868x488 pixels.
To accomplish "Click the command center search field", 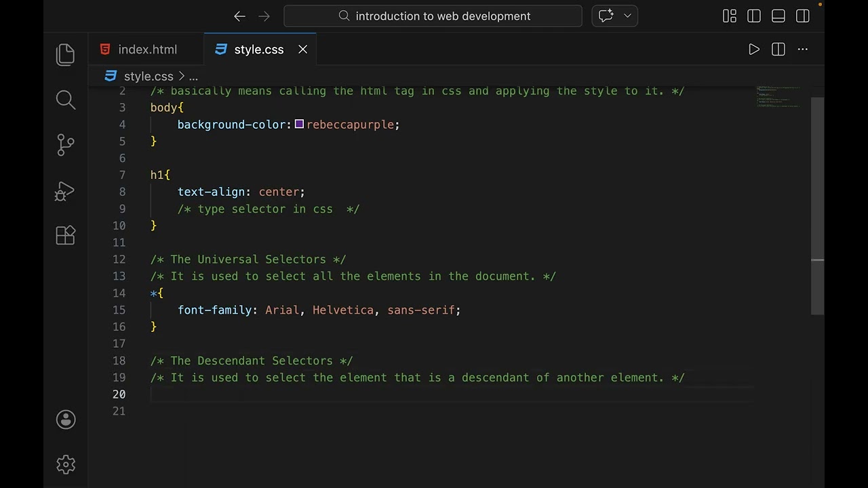I will (433, 16).
